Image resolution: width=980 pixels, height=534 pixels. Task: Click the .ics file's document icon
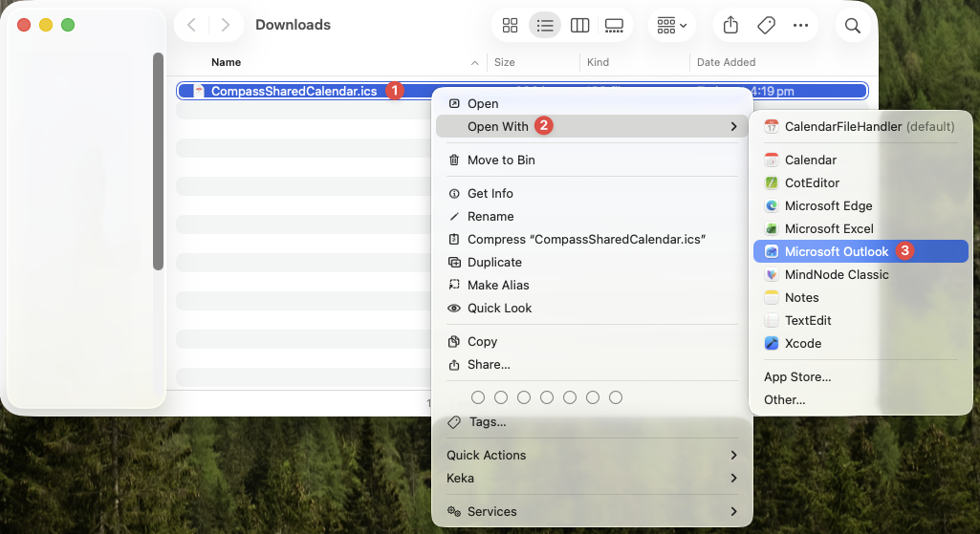coord(199,91)
